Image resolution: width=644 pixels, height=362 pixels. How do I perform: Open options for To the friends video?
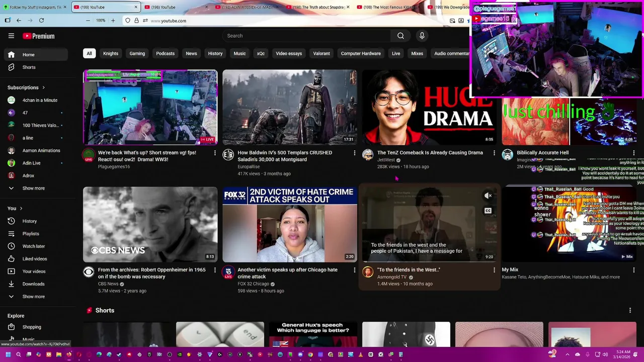point(494,270)
